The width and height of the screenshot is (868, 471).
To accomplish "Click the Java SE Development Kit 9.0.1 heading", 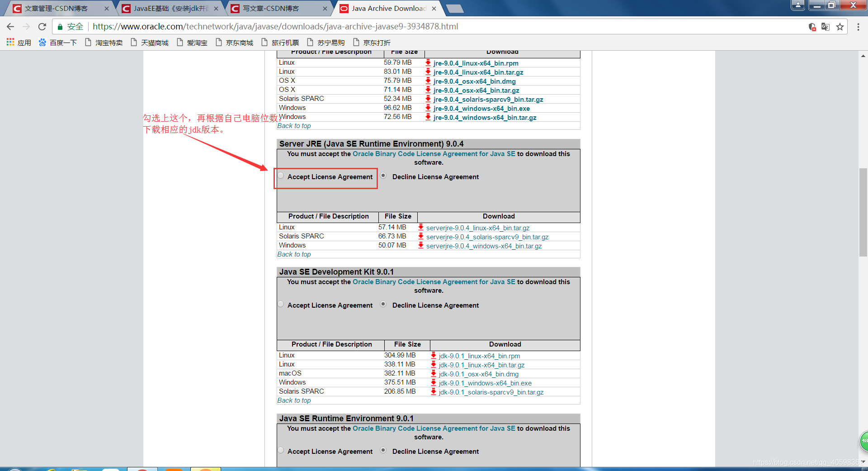I will (336, 272).
